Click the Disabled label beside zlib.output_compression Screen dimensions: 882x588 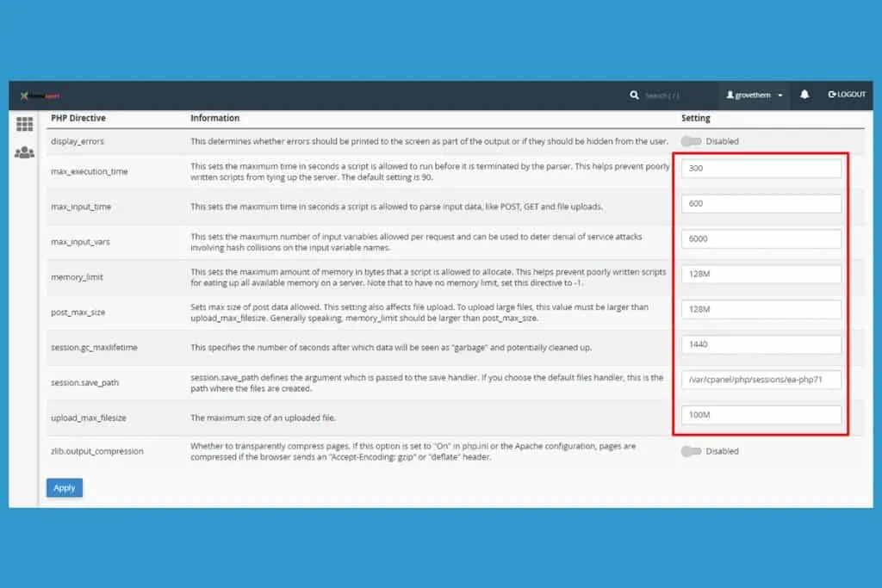click(x=723, y=451)
